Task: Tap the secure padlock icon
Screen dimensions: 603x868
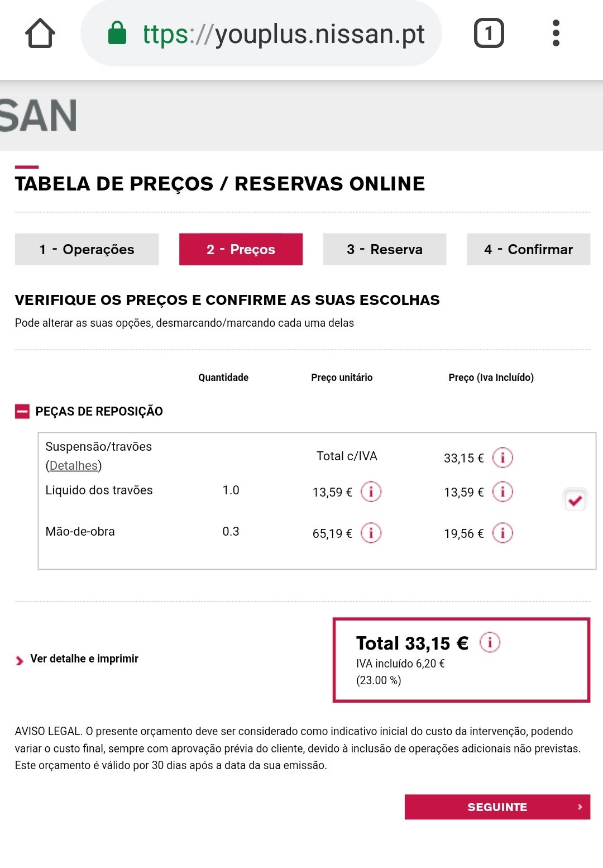Action: point(117,33)
